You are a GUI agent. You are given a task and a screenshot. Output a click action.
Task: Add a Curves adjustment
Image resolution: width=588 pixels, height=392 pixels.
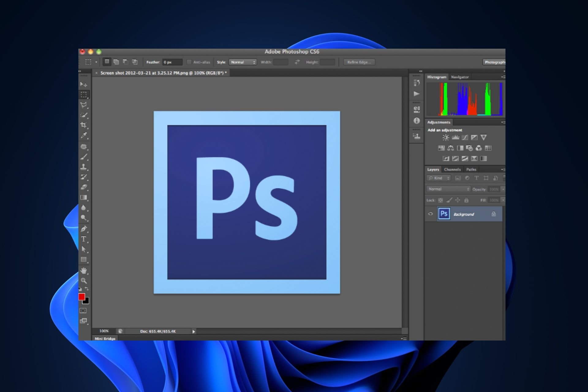pos(465,138)
